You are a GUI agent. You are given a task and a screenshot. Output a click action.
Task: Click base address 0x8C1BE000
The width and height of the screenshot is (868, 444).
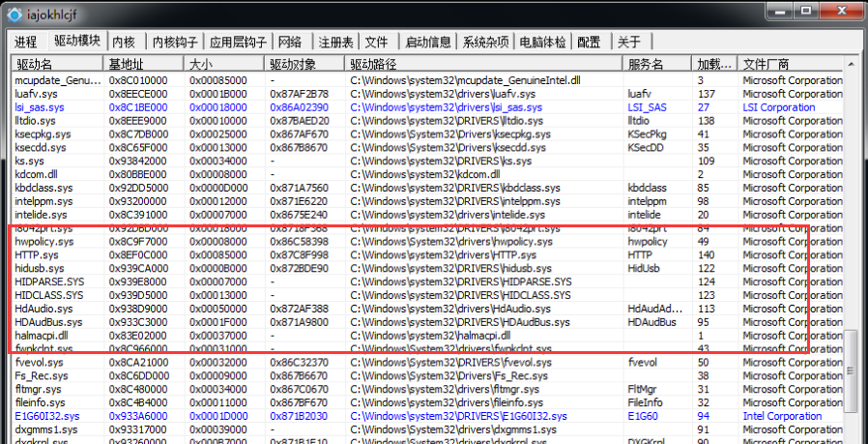coord(138,107)
